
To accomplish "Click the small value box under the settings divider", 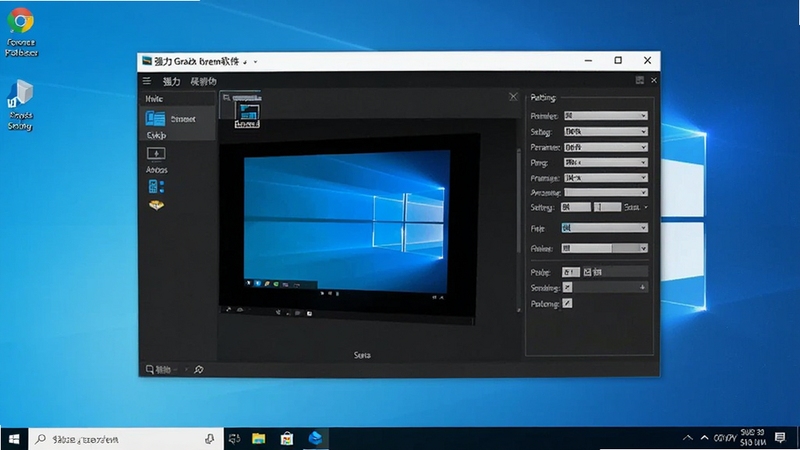I will click(570, 272).
